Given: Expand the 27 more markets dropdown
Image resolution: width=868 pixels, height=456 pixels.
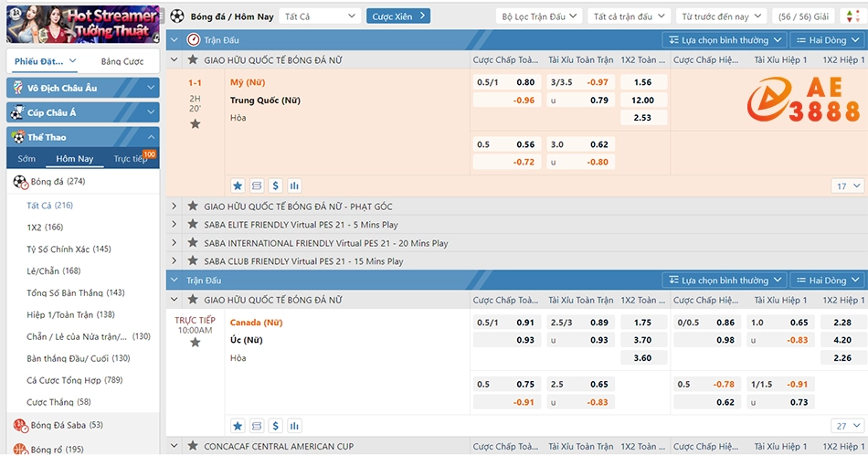Looking at the screenshot, I should pyautogui.click(x=848, y=426).
